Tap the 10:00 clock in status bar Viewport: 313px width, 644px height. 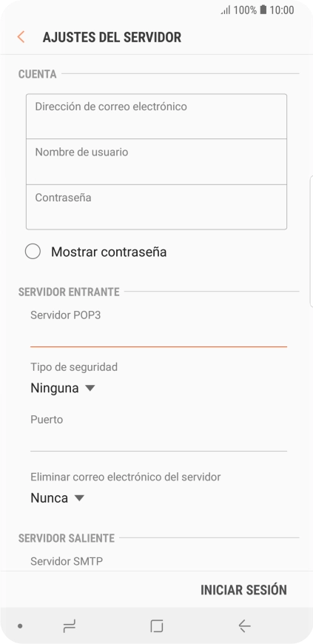click(x=282, y=10)
